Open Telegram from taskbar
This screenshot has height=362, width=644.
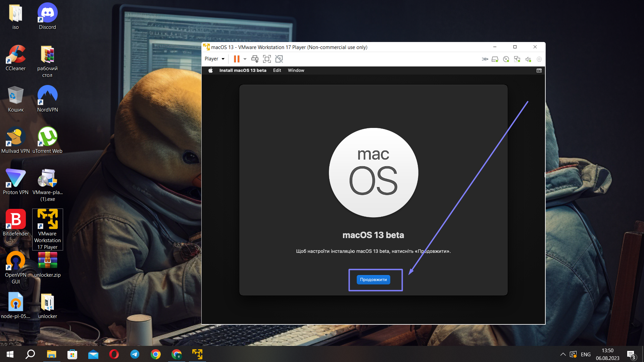135,354
